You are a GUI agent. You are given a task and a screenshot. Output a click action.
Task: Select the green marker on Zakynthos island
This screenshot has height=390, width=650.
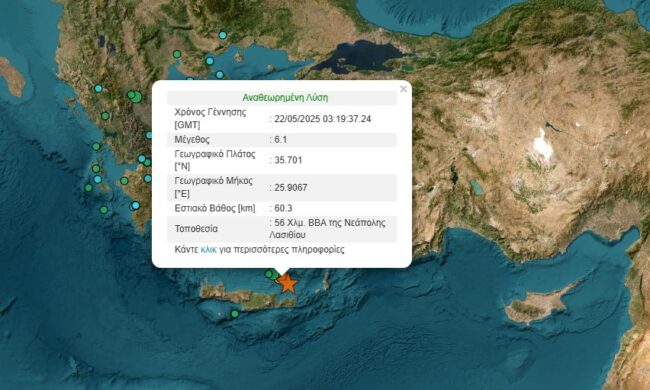[96, 169]
